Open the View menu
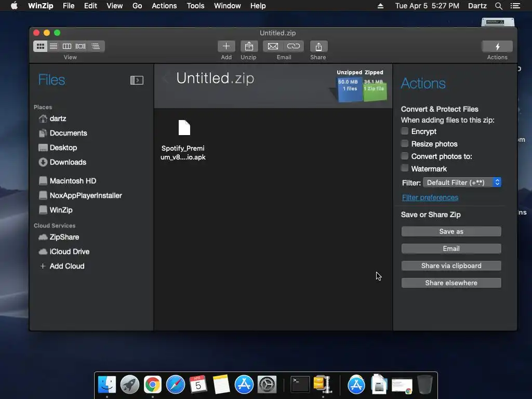This screenshot has height=399, width=532. tap(115, 6)
